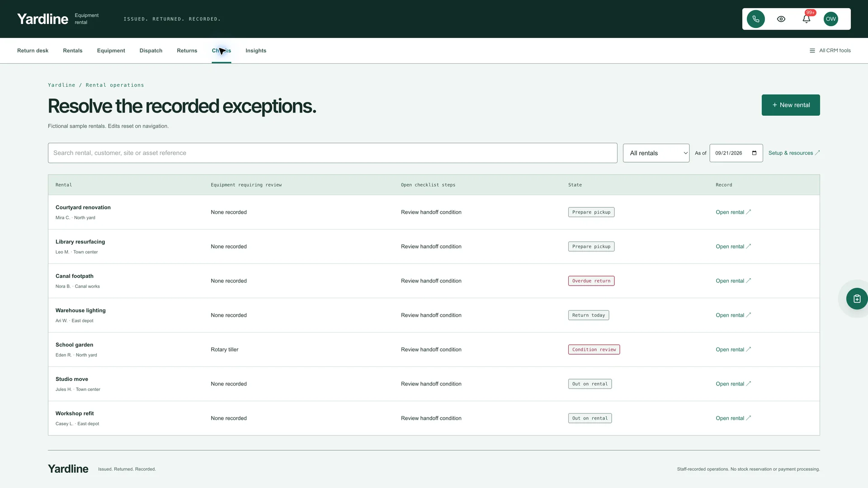Viewport: 868px width, 488px height.
Task: Click the Canal footpath rental name
Action: point(74,276)
